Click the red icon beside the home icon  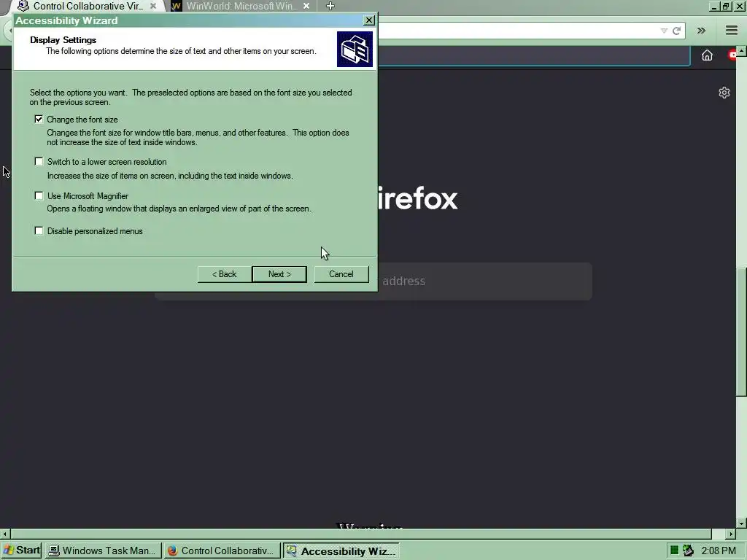(x=732, y=55)
